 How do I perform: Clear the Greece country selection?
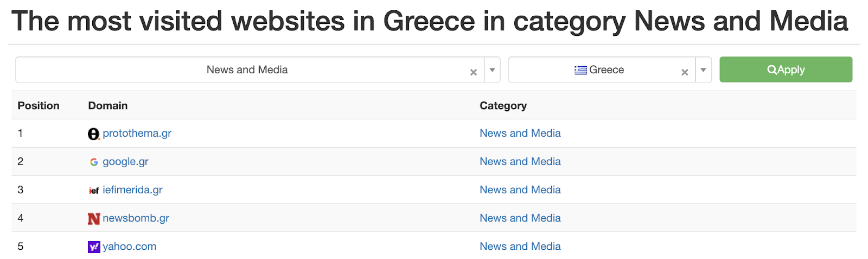pos(684,72)
